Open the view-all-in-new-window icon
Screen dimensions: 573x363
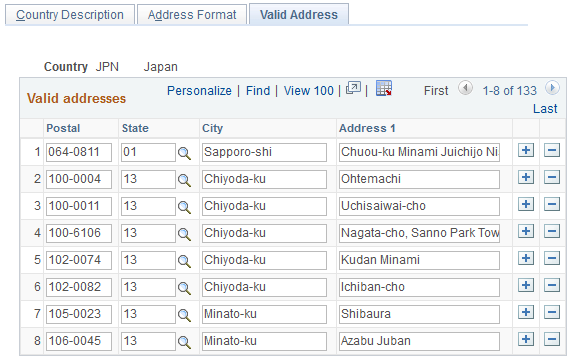pyautogui.click(x=353, y=88)
